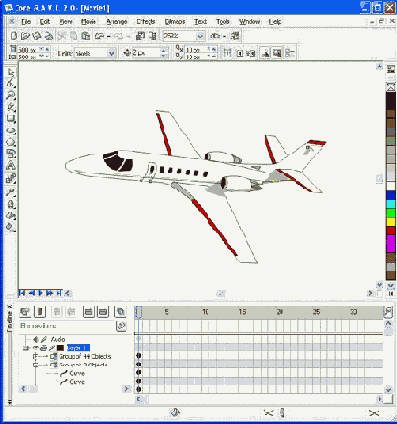
Task: Select the Audio row in the Timeline
Action: (58, 339)
